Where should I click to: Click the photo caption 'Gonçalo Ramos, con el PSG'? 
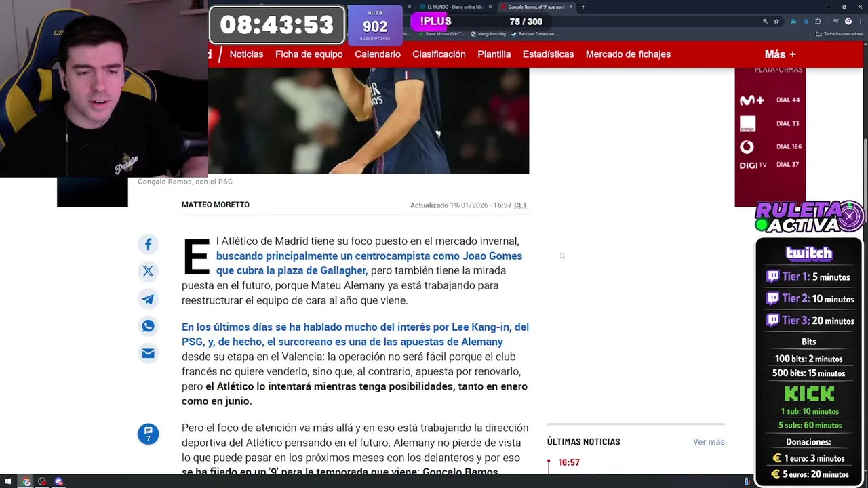[184, 182]
